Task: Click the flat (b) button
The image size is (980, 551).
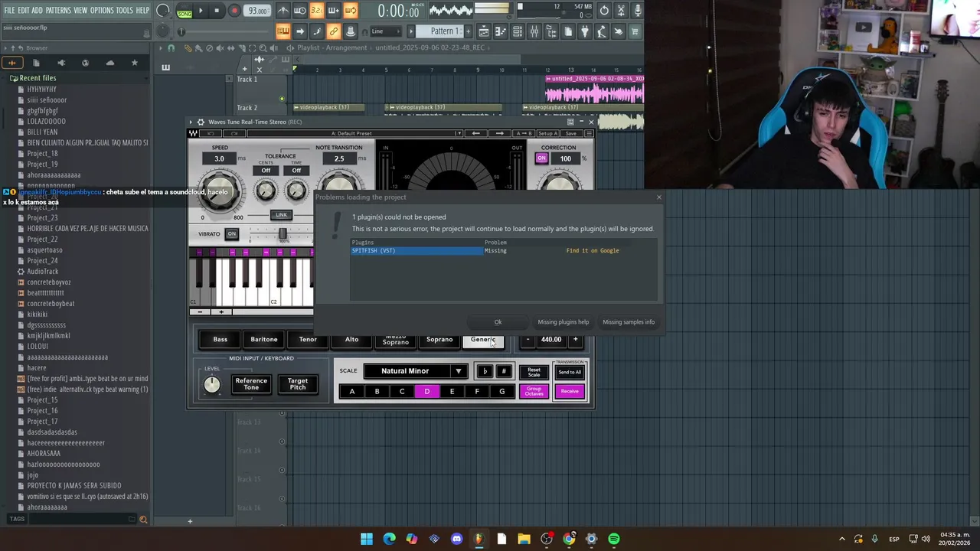Action: click(x=485, y=371)
